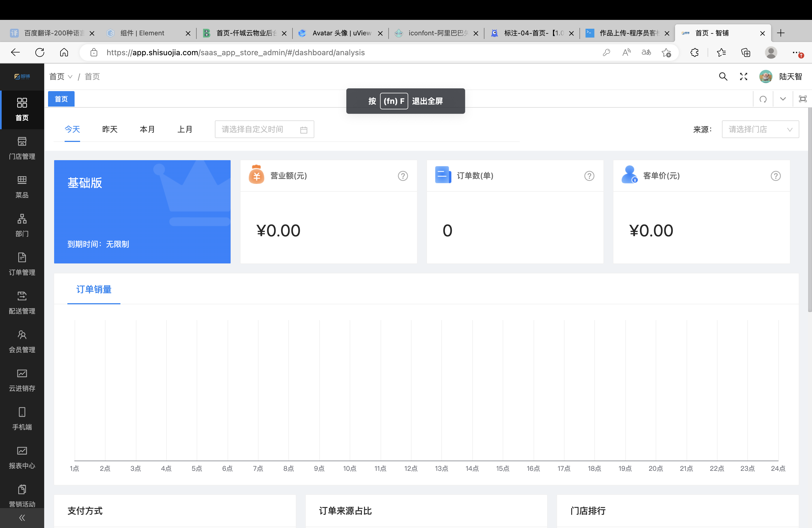Reload the browser page

(40, 52)
